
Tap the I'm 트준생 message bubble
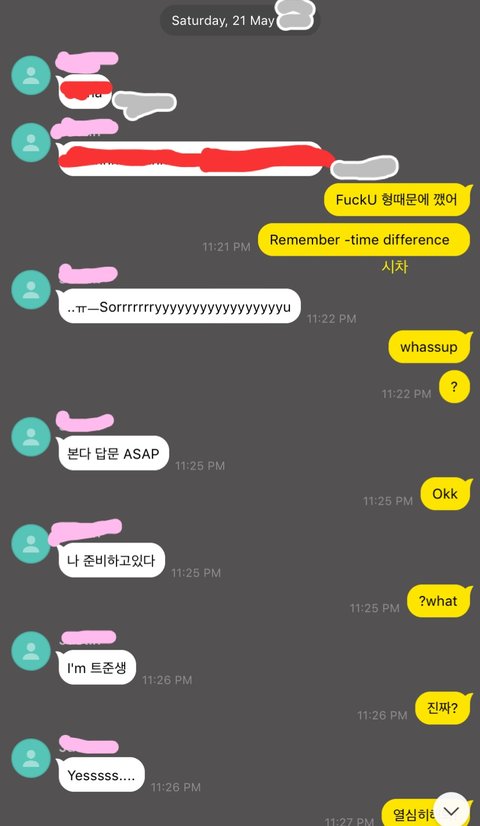96,667
